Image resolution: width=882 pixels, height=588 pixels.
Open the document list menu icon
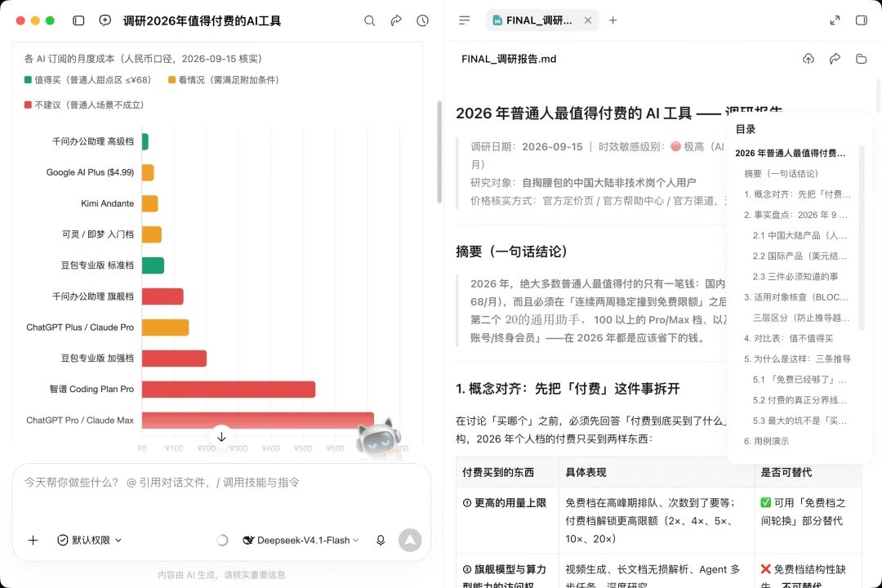pyautogui.click(x=464, y=20)
